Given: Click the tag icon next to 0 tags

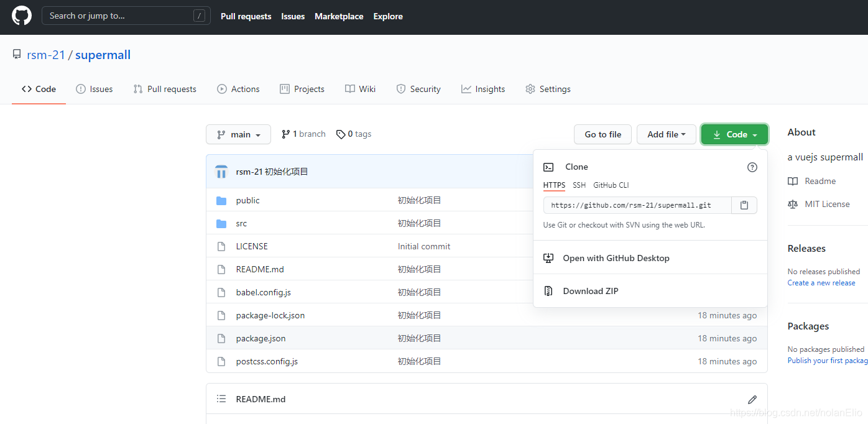Looking at the screenshot, I should [341, 134].
